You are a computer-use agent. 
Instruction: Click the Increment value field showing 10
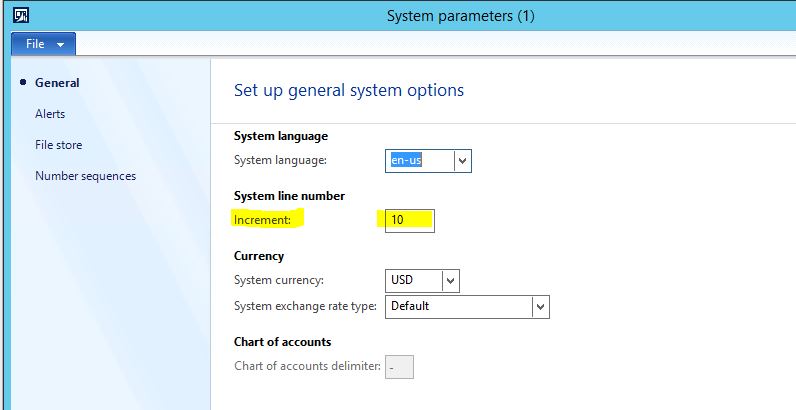(x=410, y=219)
